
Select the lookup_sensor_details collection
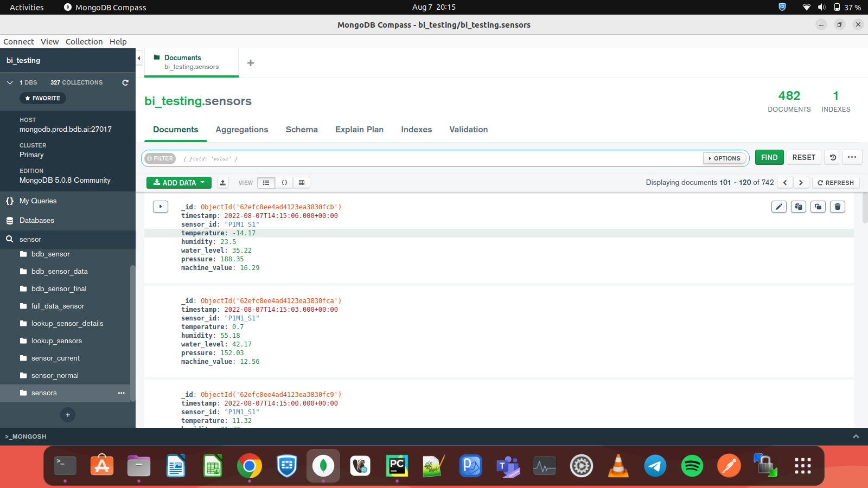pos(67,323)
